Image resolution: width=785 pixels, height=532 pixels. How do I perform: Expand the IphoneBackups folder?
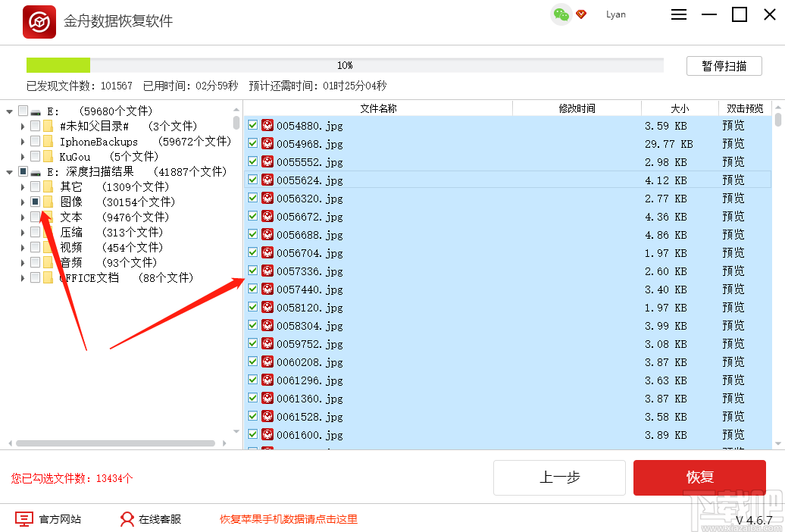tap(23, 142)
